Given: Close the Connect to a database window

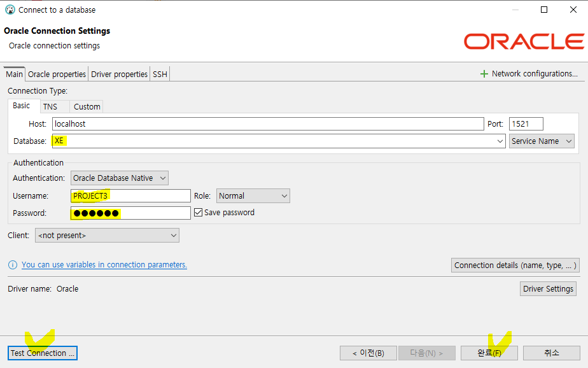Looking at the screenshot, I should click(x=573, y=10).
